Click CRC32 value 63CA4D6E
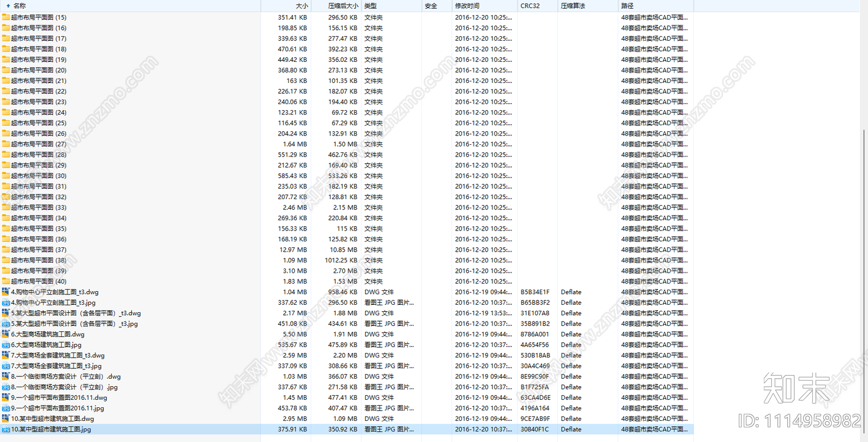Viewport: 868px width, 442px height. 535,398
